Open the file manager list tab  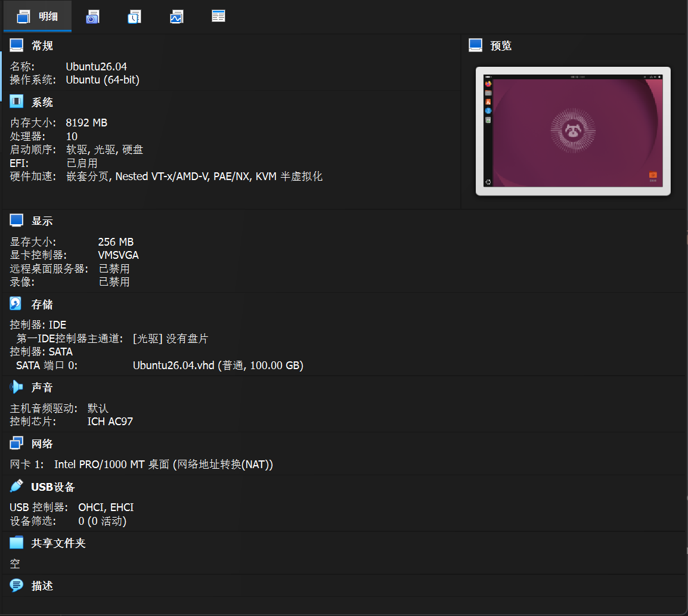(218, 16)
